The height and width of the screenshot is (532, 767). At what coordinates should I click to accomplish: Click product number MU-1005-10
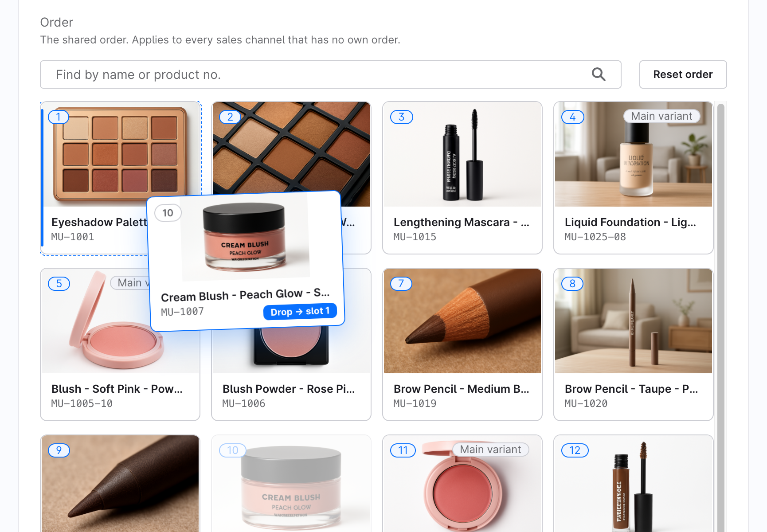click(x=82, y=403)
